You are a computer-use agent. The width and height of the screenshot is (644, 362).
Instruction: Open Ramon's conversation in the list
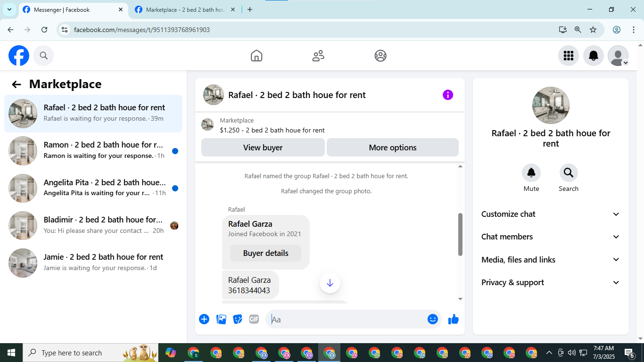tap(93, 151)
